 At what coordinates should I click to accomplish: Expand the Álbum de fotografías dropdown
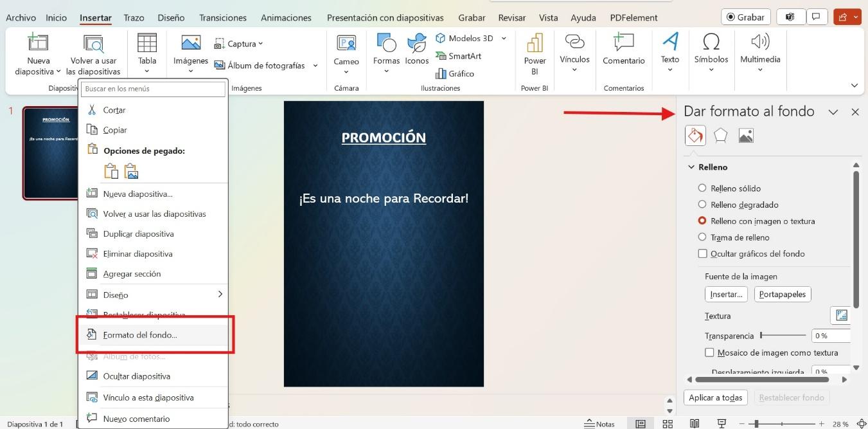pyautogui.click(x=315, y=65)
